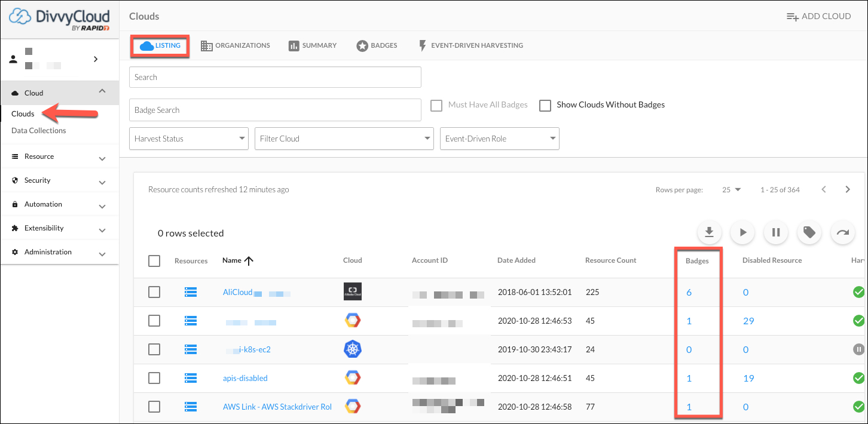868x424 pixels.
Task: Open Data Collections in sidebar
Action: (x=39, y=130)
